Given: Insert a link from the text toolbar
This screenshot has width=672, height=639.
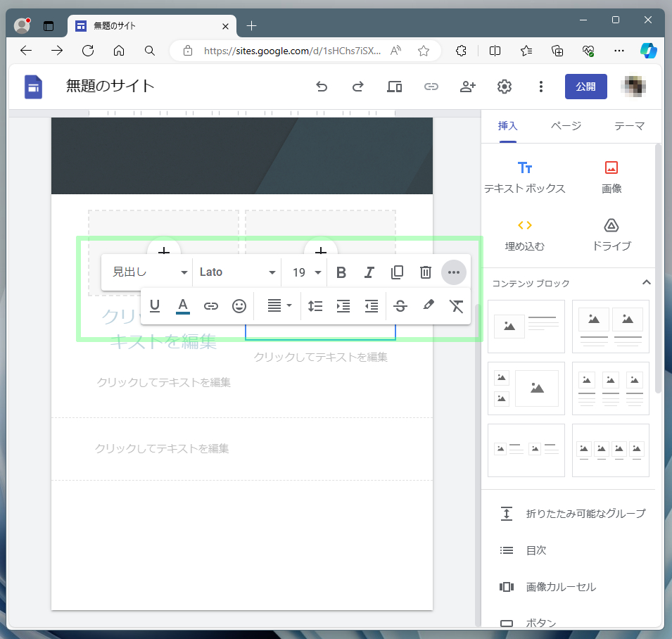Looking at the screenshot, I should 211,306.
